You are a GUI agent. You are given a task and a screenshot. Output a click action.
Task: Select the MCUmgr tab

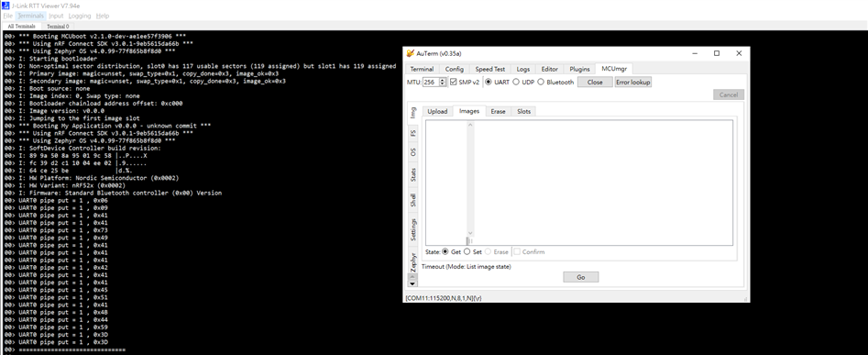(614, 69)
